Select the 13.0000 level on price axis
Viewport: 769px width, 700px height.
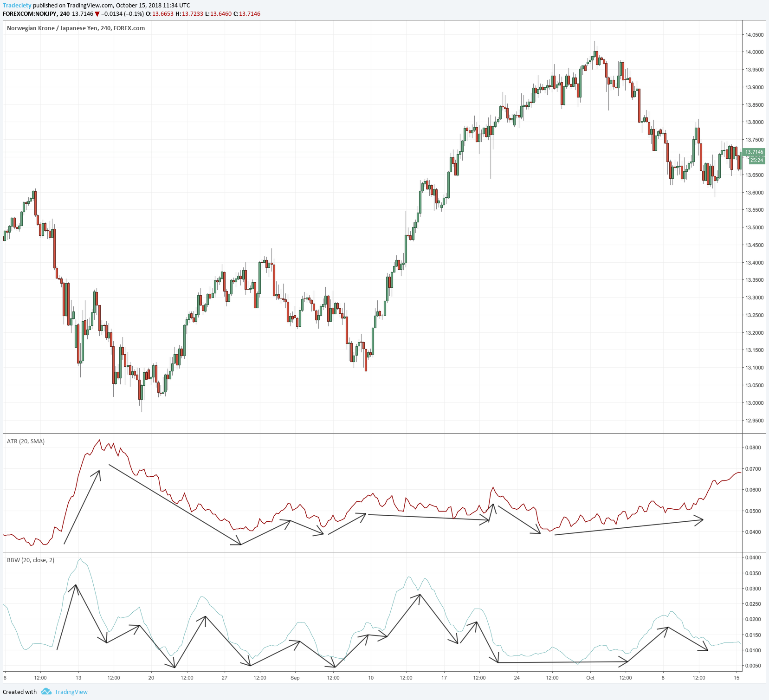point(754,403)
